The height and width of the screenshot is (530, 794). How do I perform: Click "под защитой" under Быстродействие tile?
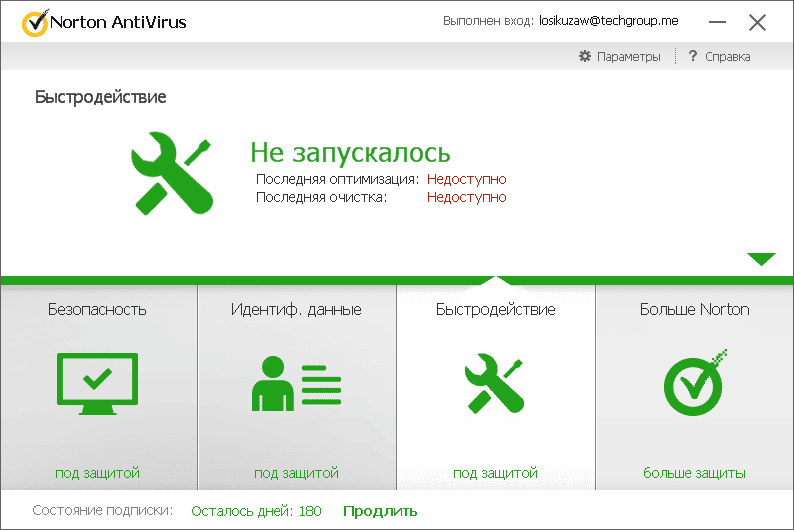[495, 473]
